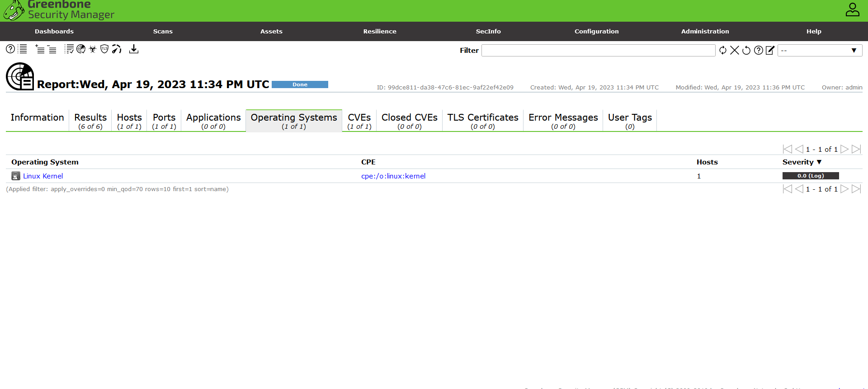Open corresponding results radar icon
Screen dimensions: 868x389
[81, 49]
